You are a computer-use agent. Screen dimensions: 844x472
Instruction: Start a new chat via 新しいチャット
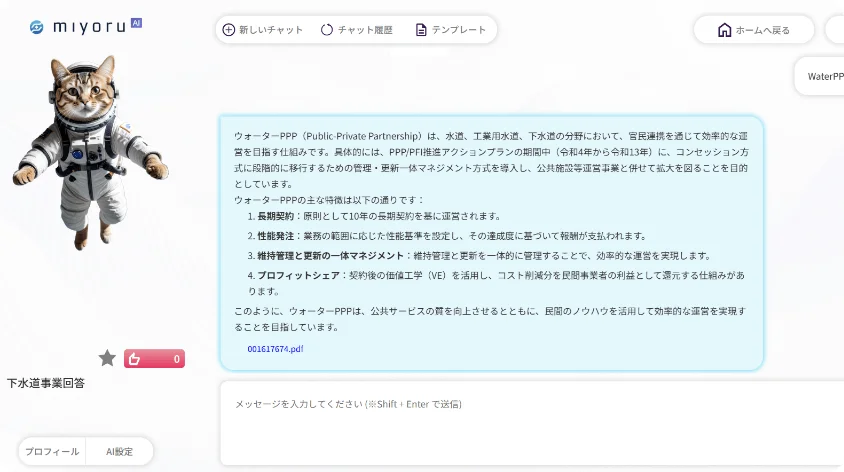[262, 30]
